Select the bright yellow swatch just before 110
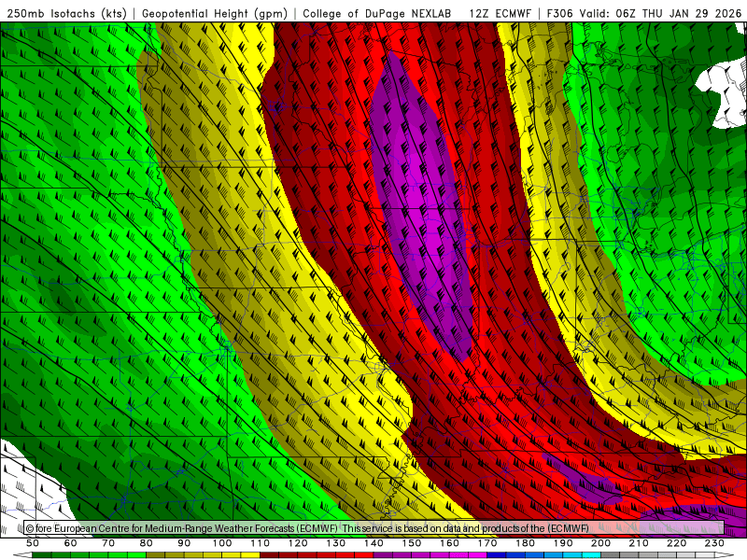This screenshot has height=560, width=747. coord(250,555)
